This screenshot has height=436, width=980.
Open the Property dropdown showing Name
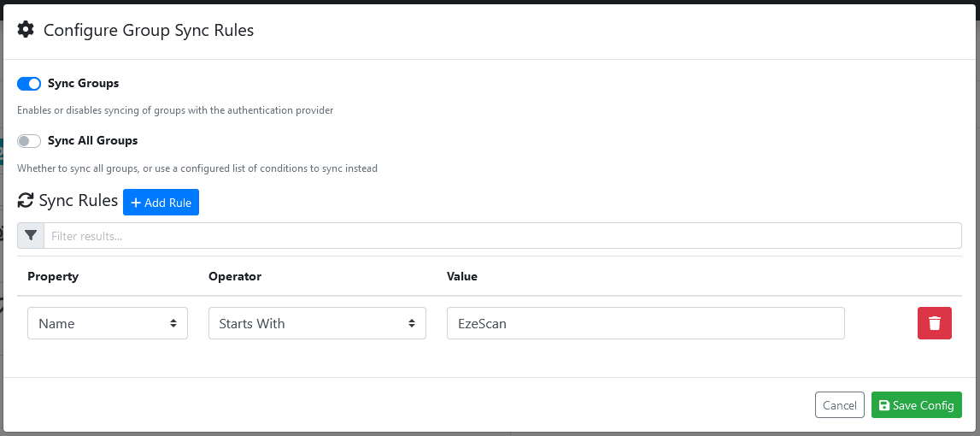pyautogui.click(x=108, y=324)
